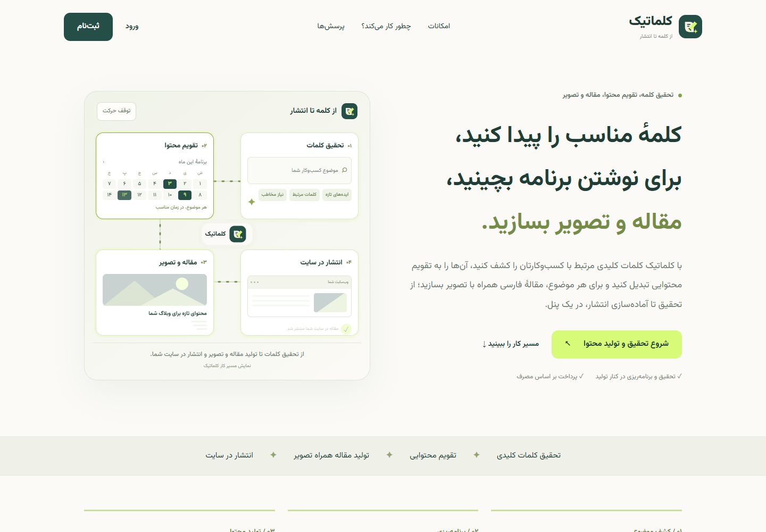Click the logo icon beside از کلمه تا انتشار

[x=349, y=111]
